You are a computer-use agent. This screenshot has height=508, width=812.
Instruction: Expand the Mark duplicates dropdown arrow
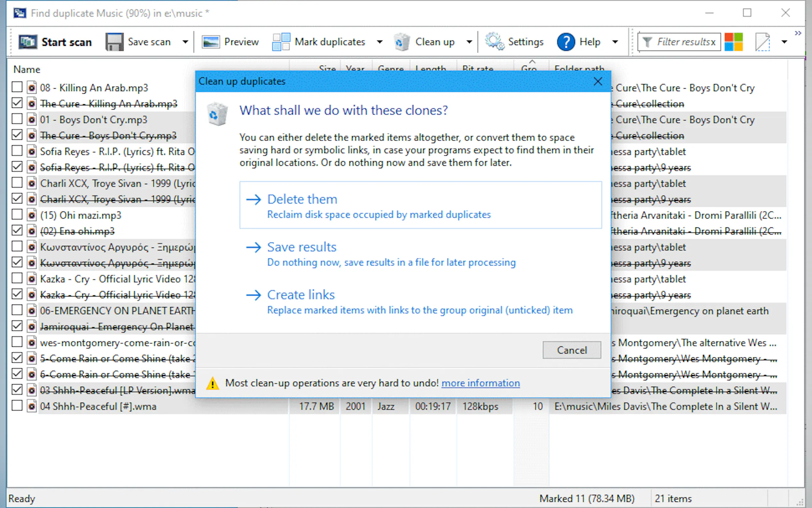379,42
